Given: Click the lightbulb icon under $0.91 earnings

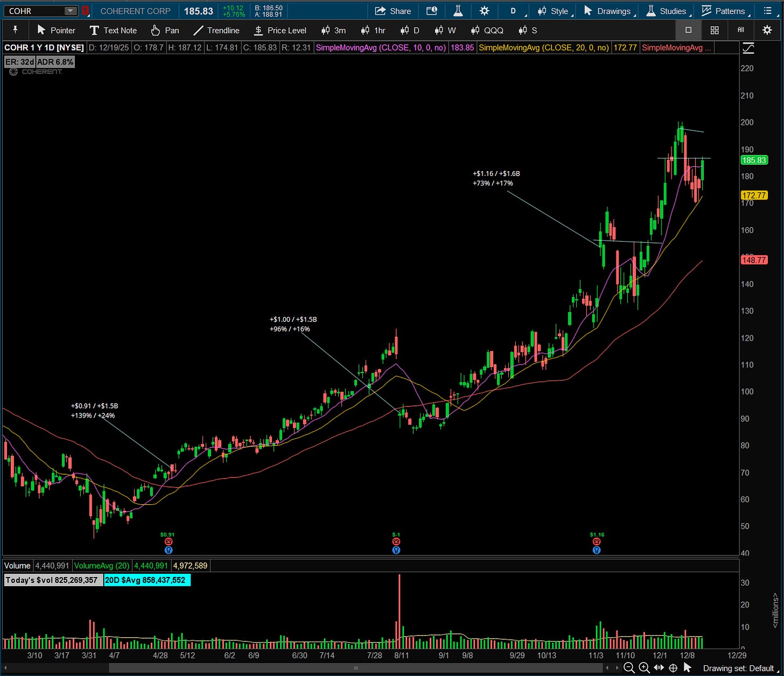Looking at the screenshot, I should (168, 550).
